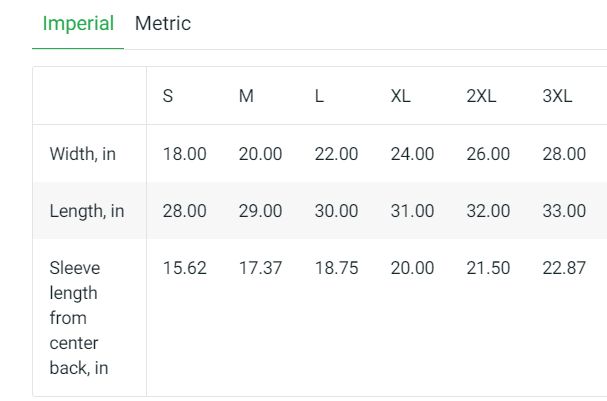Image resolution: width=607 pixels, height=401 pixels.
Task: Click the 15.62 sleeve length value
Action: point(185,268)
